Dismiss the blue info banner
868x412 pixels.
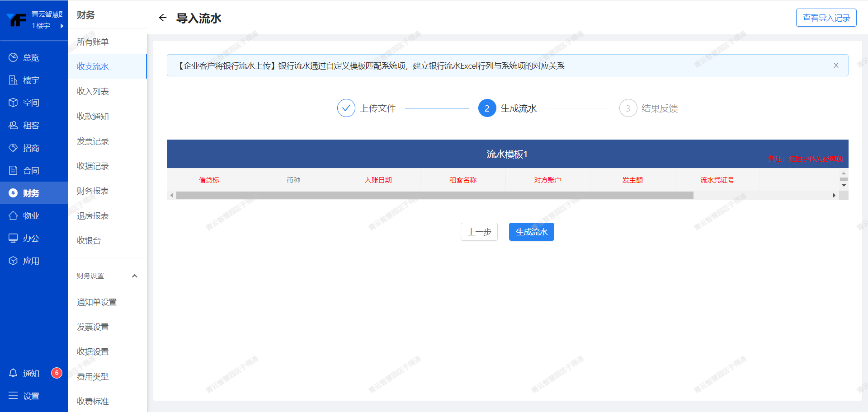[x=836, y=66]
